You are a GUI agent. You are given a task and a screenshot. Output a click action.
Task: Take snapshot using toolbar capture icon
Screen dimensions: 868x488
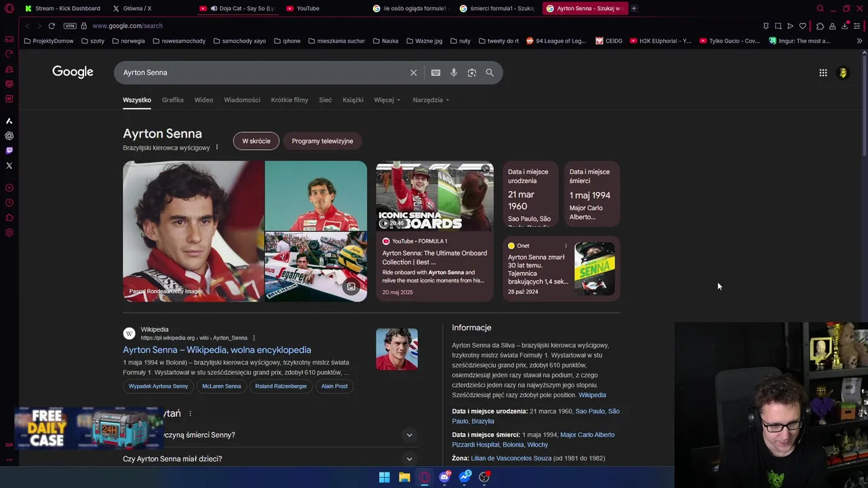778,26
